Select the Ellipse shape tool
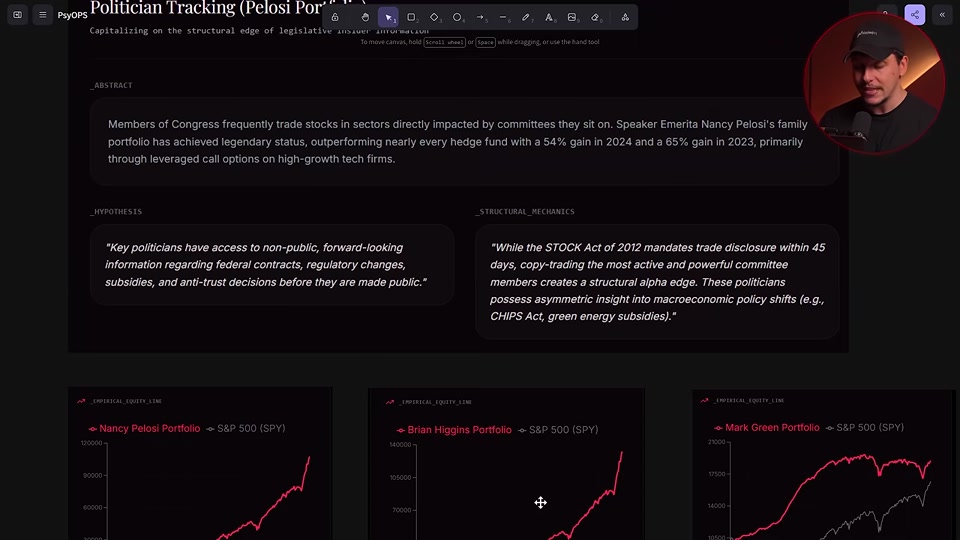Image resolution: width=960 pixels, height=540 pixels. tap(457, 17)
